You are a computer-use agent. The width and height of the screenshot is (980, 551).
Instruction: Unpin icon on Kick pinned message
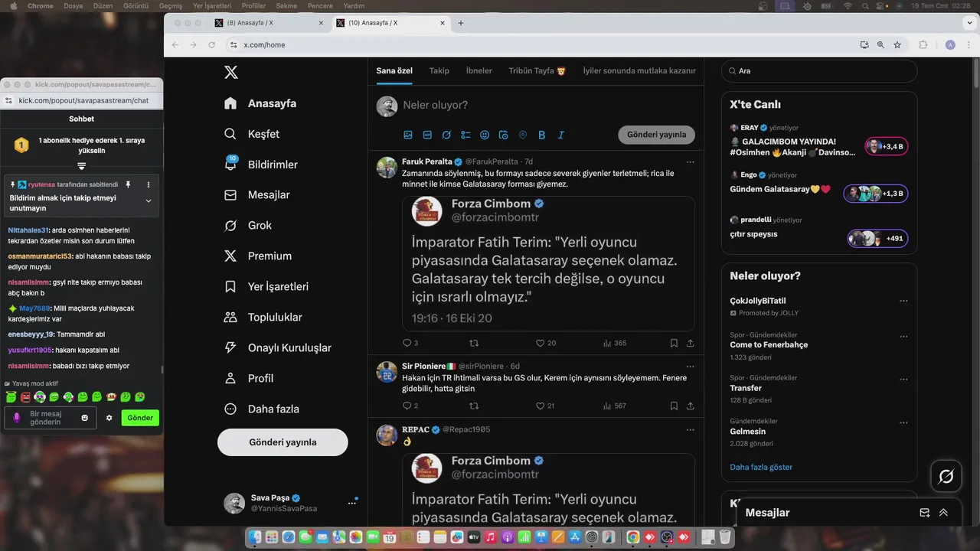click(x=129, y=184)
